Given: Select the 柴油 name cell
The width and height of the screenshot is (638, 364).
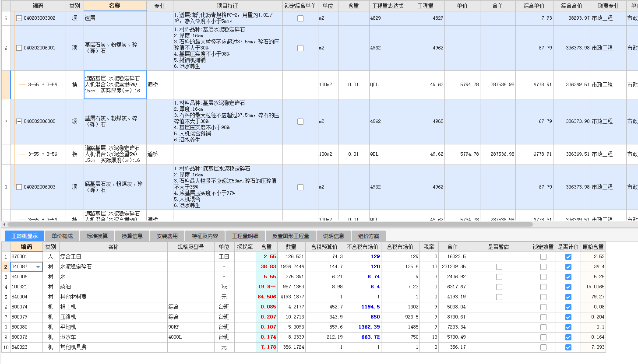Looking at the screenshot, I should 113,287.
